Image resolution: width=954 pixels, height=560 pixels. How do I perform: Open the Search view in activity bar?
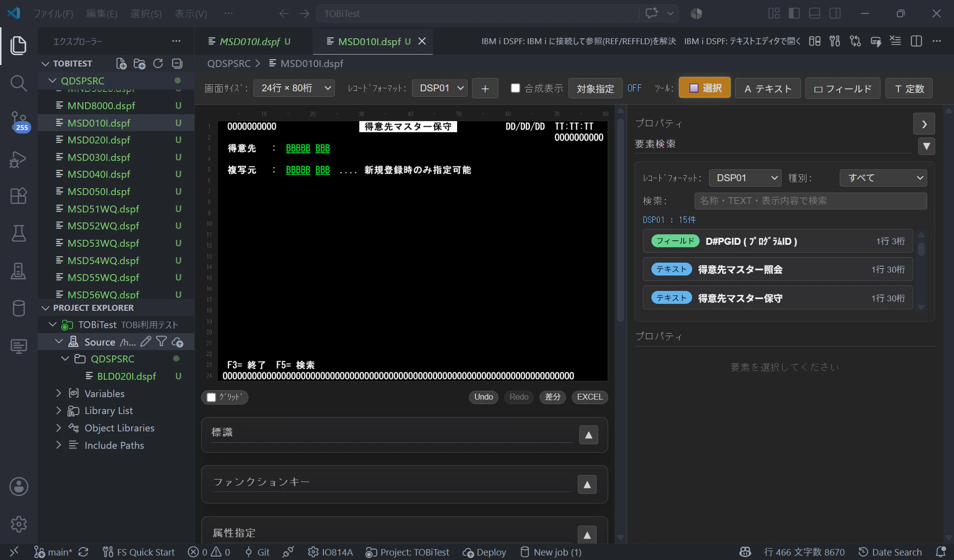click(x=18, y=83)
